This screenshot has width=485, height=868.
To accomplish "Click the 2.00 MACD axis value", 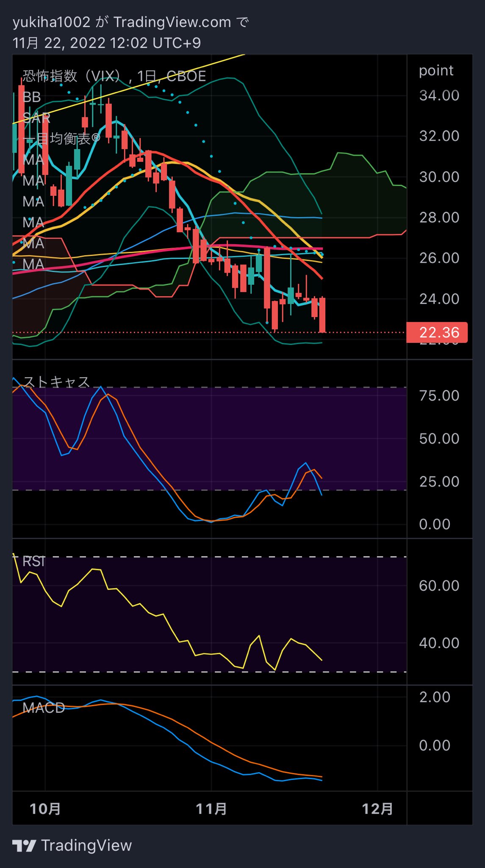I will pos(435,697).
